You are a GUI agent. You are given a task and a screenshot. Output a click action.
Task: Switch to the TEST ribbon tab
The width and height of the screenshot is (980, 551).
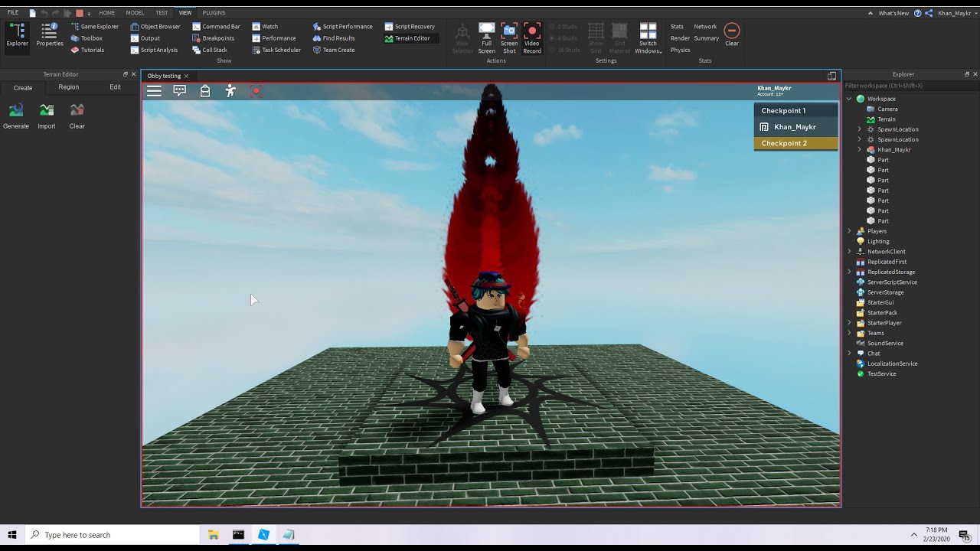coord(162,13)
